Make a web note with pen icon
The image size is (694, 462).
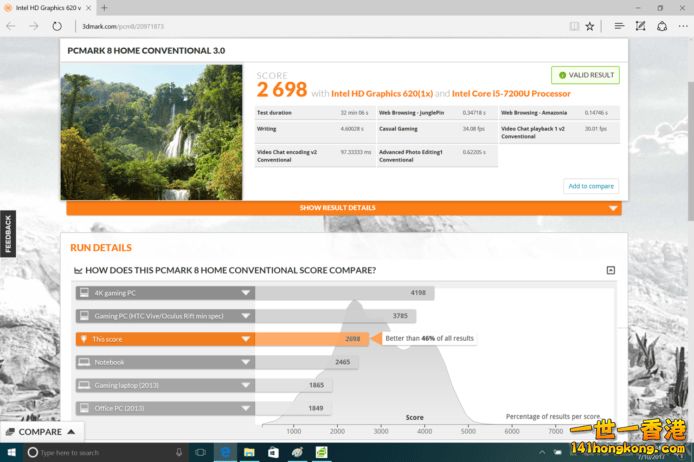640,26
